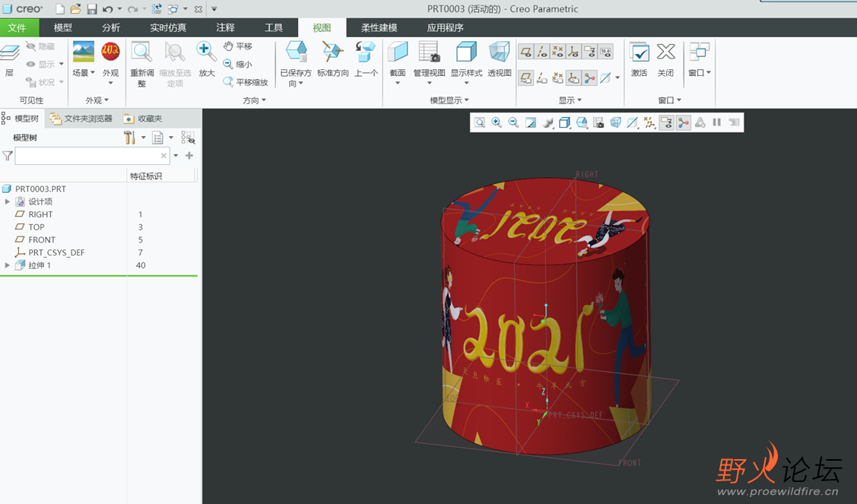Switch to the 实时仿真 ribbon tab
The height and width of the screenshot is (504, 857).
click(x=168, y=27)
